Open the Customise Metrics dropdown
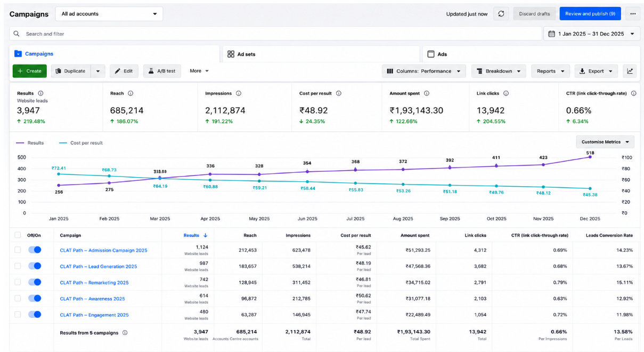Viewport: 644px width, 352px height. pyautogui.click(x=605, y=142)
